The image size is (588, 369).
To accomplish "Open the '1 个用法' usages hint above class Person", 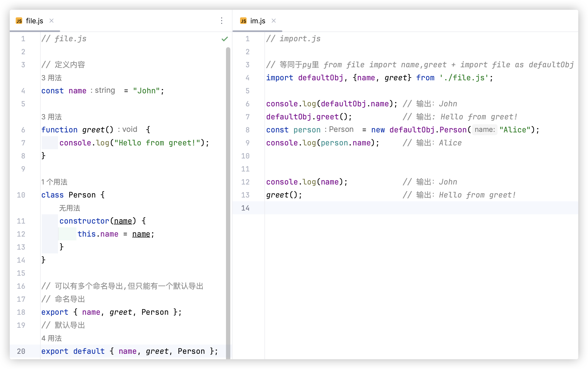I will click(54, 182).
